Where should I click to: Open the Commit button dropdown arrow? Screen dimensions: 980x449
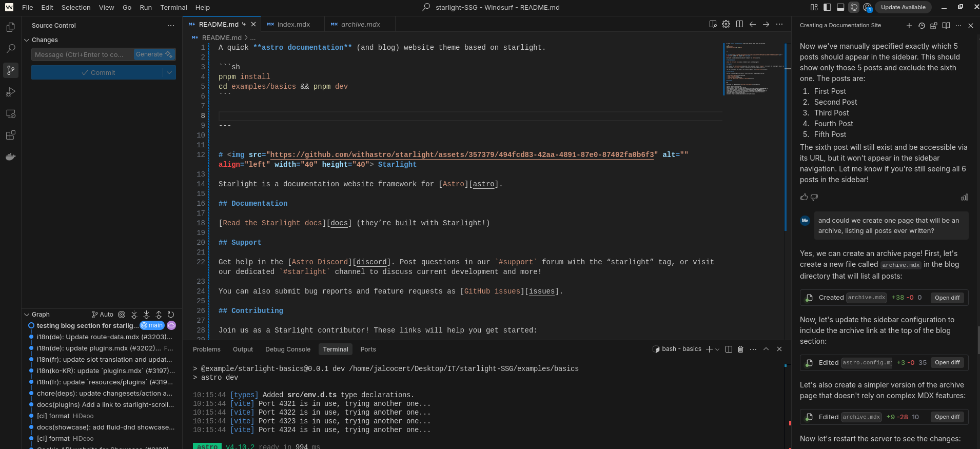click(169, 72)
